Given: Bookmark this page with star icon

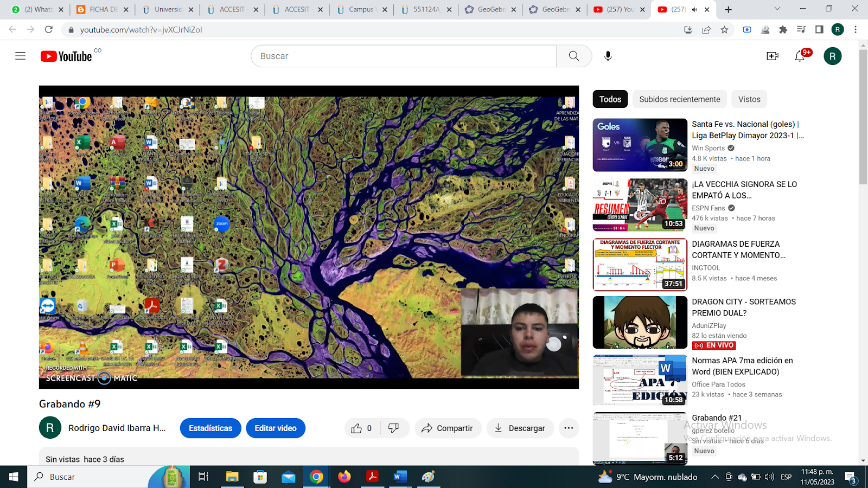Looking at the screenshot, I should click(724, 30).
